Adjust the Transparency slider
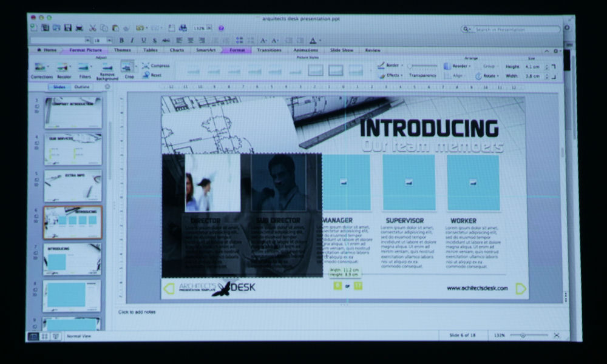The image size is (607, 364). 422,66
